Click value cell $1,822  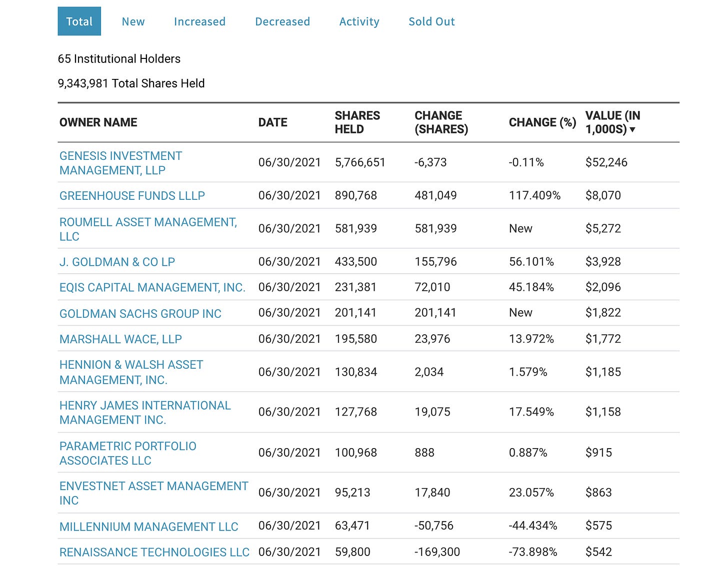coord(603,313)
